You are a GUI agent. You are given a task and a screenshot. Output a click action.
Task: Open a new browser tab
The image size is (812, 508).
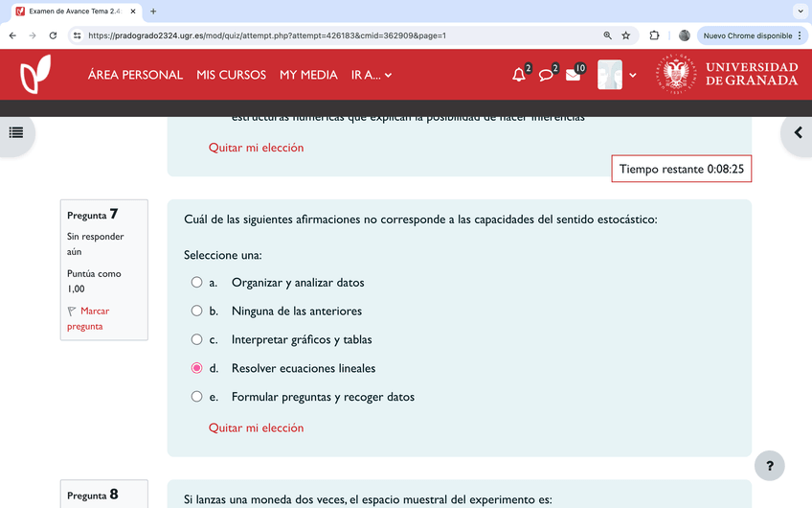point(153,12)
